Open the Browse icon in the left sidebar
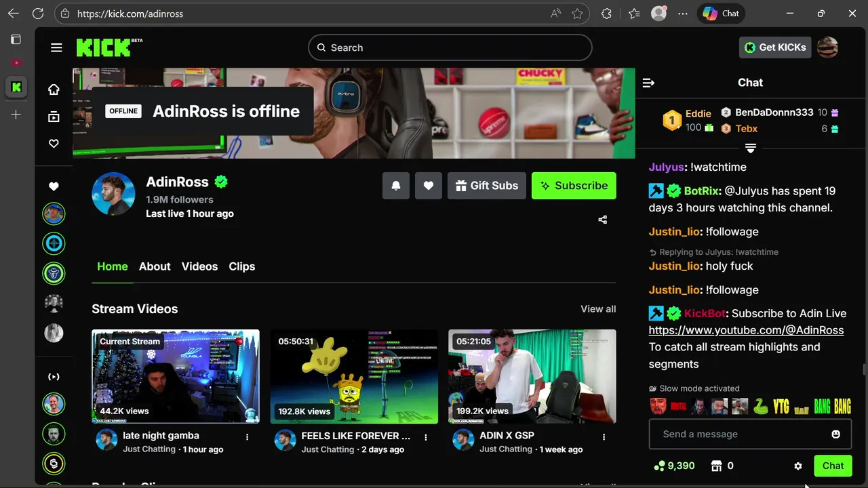The height and width of the screenshot is (488, 868). tap(54, 117)
